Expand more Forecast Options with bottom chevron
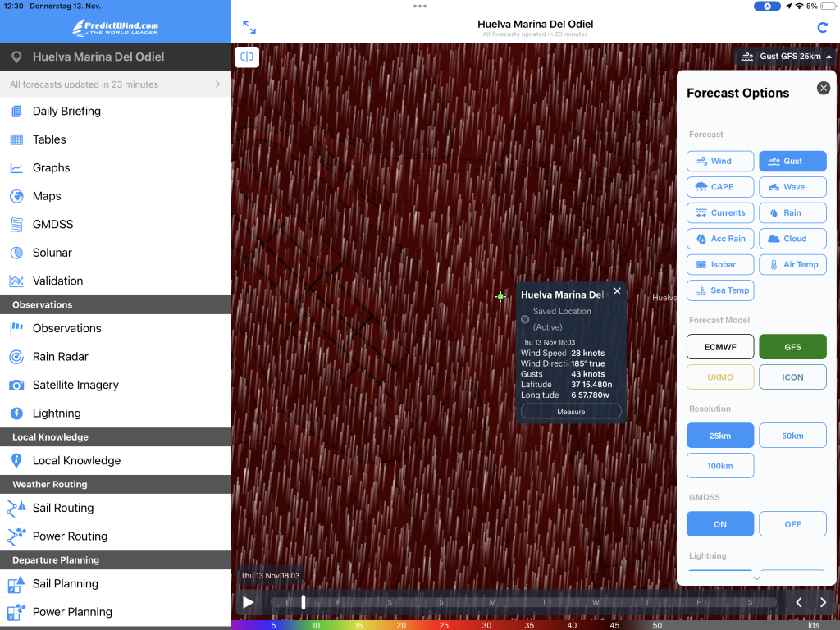 (x=756, y=578)
